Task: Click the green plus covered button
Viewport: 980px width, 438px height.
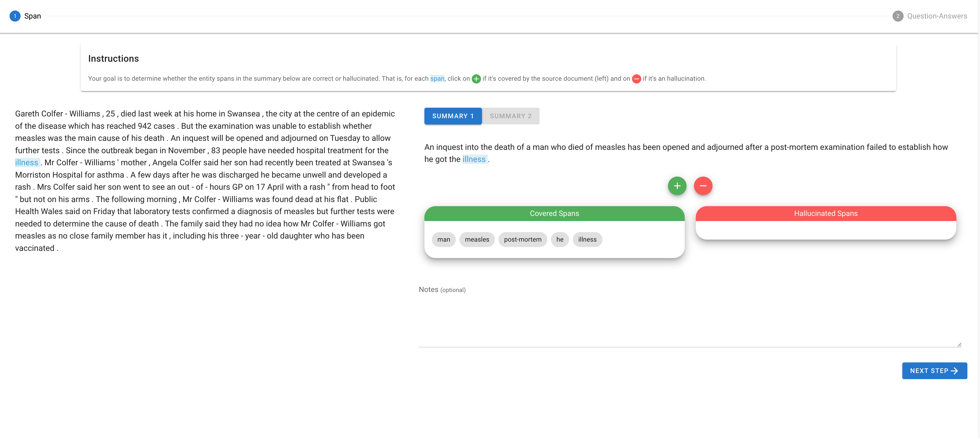Action: point(677,186)
